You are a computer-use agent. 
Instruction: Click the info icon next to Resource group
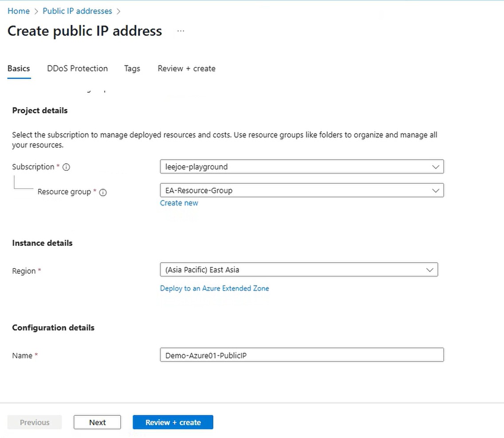tap(103, 193)
